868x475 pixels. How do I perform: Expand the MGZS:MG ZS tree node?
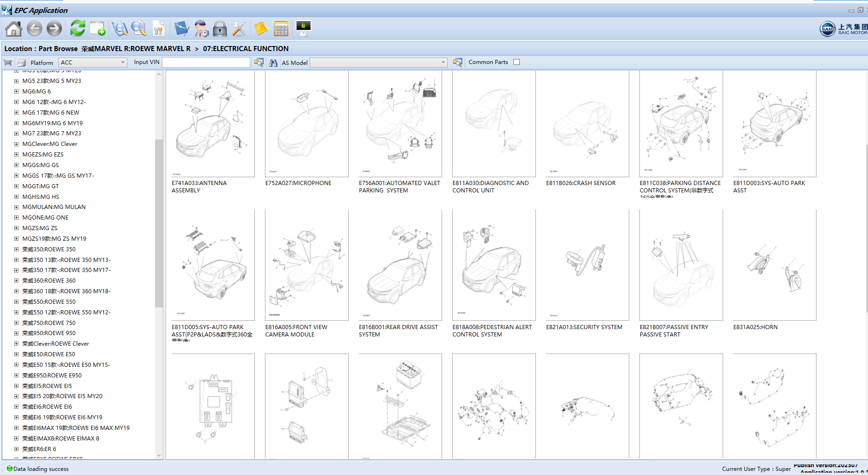pyautogui.click(x=16, y=228)
